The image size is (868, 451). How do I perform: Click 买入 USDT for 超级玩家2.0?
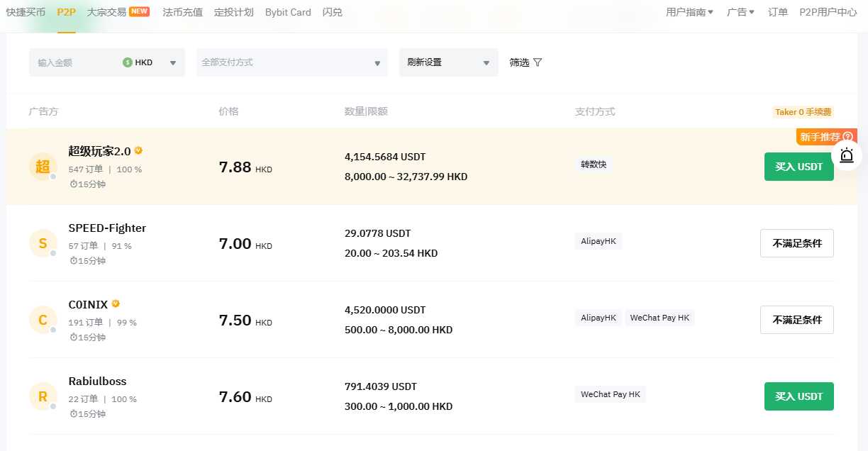pos(799,167)
